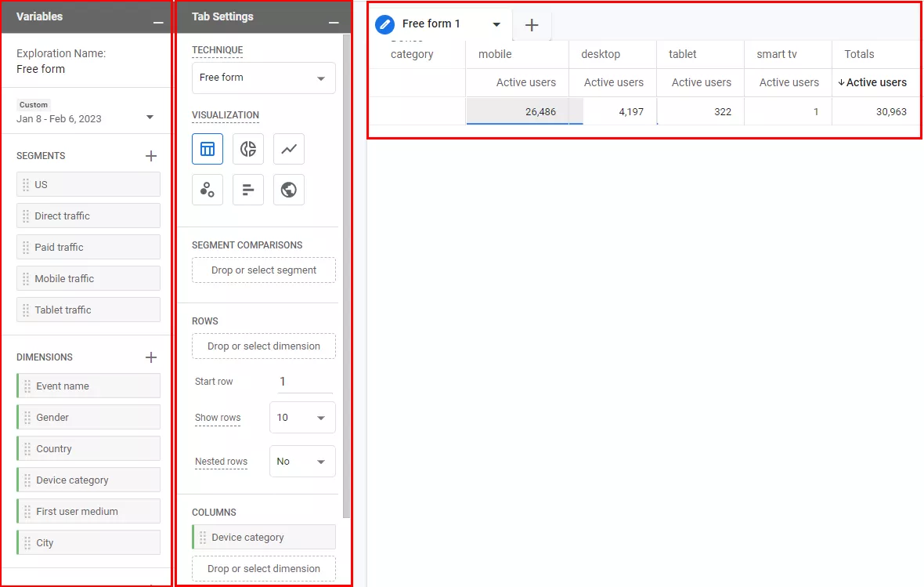The image size is (924, 587).
Task: Click Rows Drop or select dimension box
Action: (x=263, y=346)
